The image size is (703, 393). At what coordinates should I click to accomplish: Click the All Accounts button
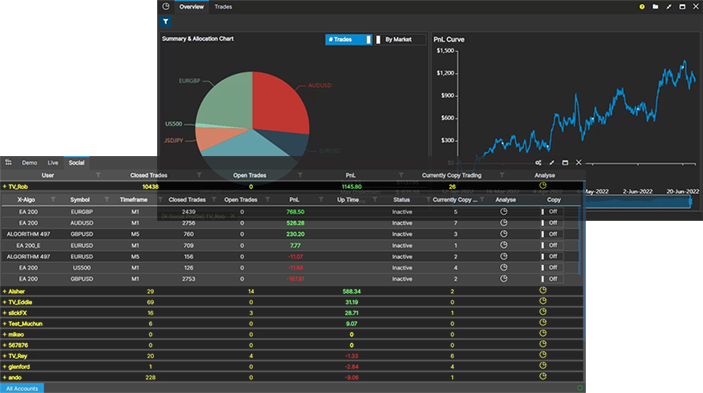point(22,389)
